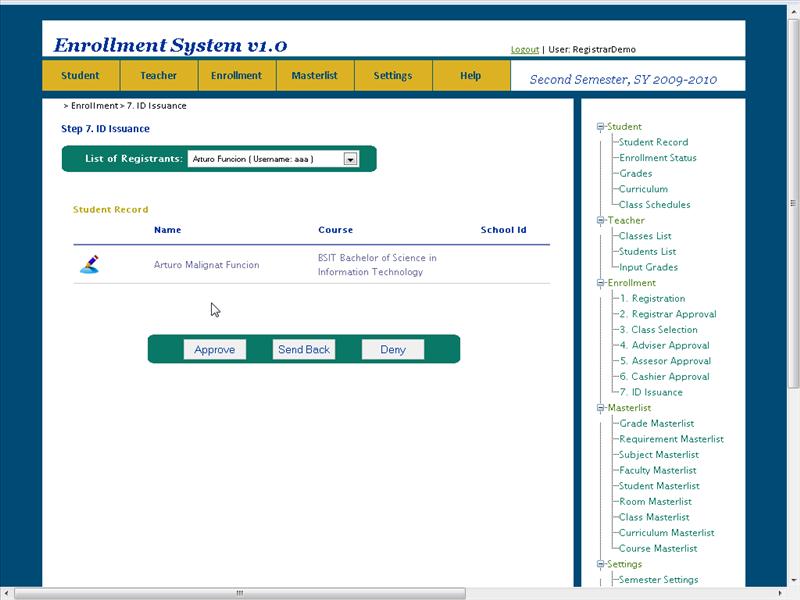Screen dimensions: 800x600
Task: Open Room Masterlist in sidebar
Action: coord(655,502)
